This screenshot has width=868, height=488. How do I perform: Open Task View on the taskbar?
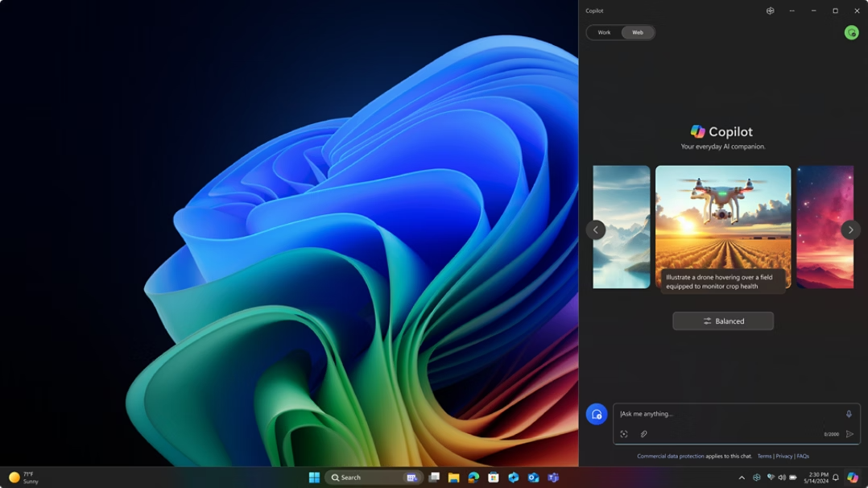tap(434, 478)
